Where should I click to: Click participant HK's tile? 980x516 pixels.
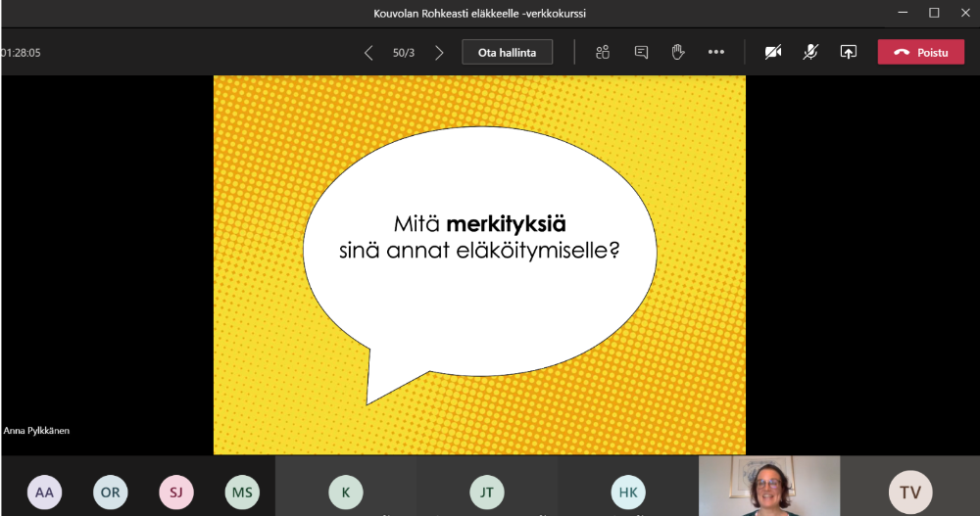pyautogui.click(x=627, y=492)
